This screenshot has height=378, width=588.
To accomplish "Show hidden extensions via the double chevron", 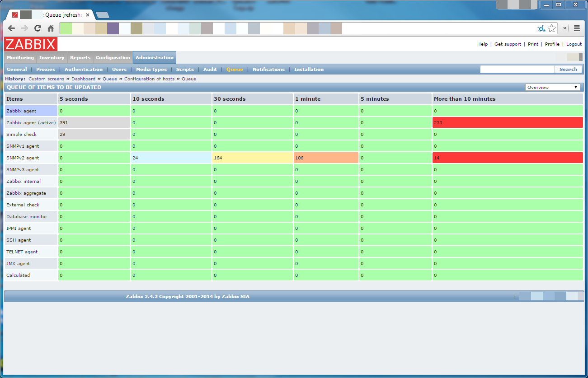I will pos(565,28).
